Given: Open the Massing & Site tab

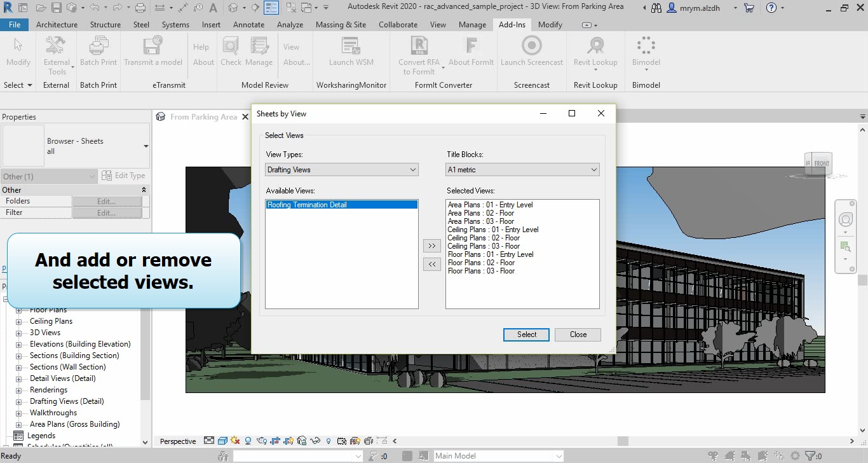Looking at the screenshot, I should coord(341,25).
